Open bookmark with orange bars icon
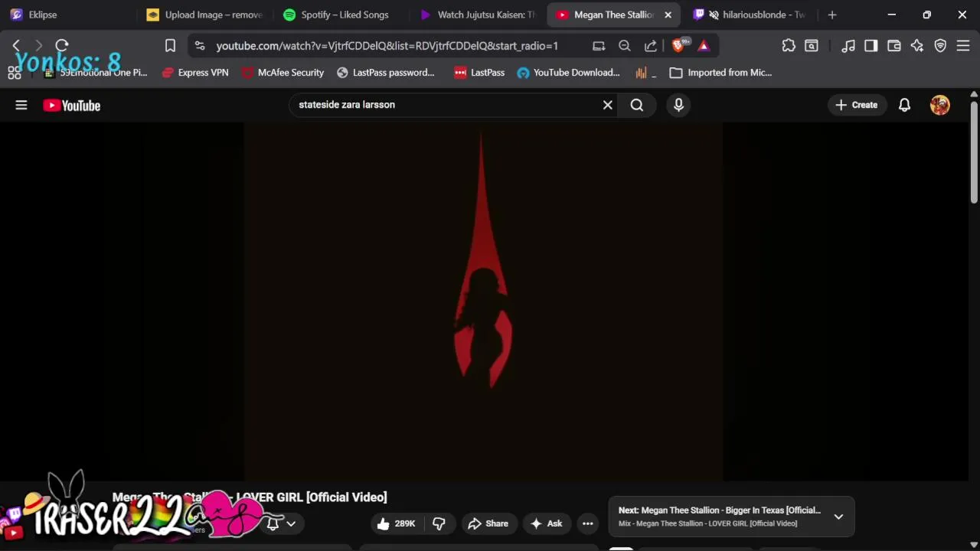Viewport: 980px width, 551px height. 646,73
